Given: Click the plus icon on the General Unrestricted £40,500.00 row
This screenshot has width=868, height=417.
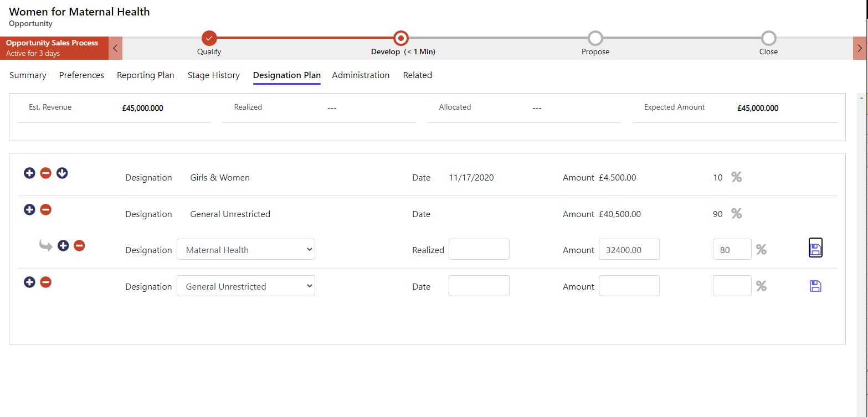Looking at the screenshot, I should tap(29, 210).
